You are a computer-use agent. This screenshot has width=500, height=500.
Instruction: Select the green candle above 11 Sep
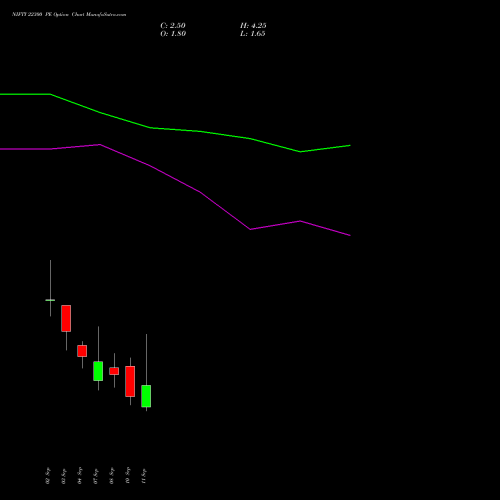pyautogui.click(x=146, y=396)
